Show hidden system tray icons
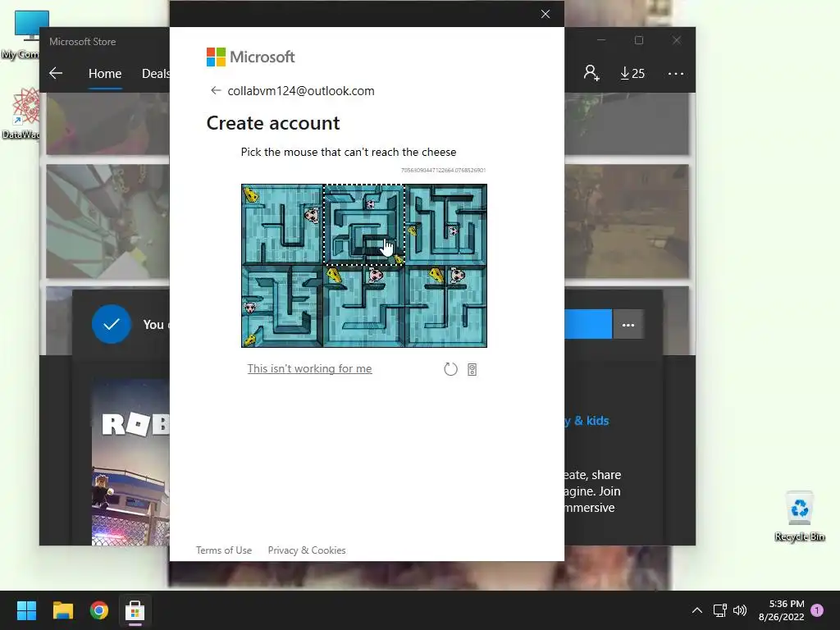The width and height of the screenshot is (840, 630). 697,610
